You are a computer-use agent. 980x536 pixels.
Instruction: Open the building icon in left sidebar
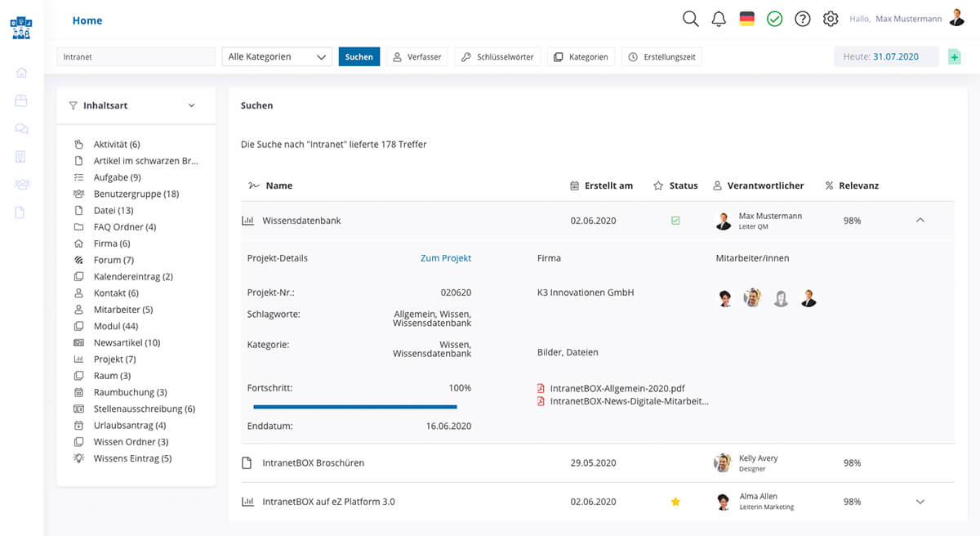pyautogui.click(x=21, y=156)
